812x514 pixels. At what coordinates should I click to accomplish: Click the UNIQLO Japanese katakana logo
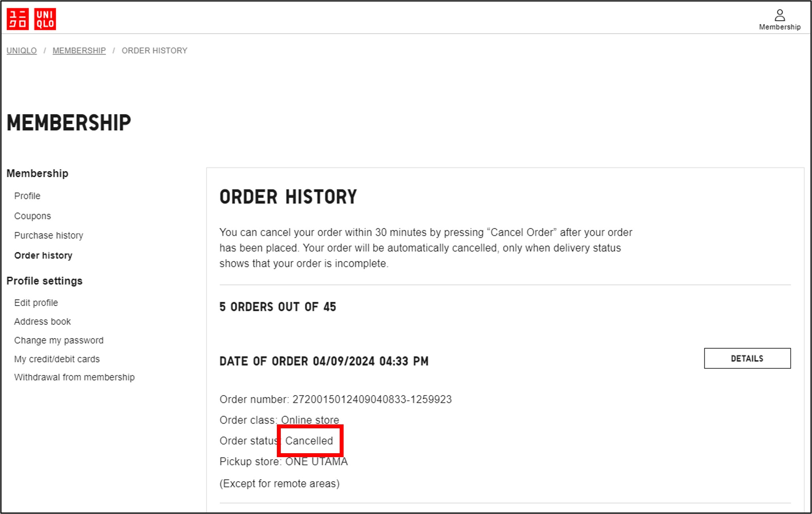pos(18,19)
